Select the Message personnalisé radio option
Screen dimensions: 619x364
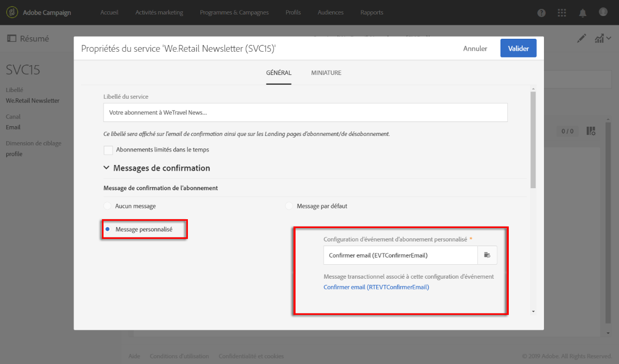click(107, 229)
